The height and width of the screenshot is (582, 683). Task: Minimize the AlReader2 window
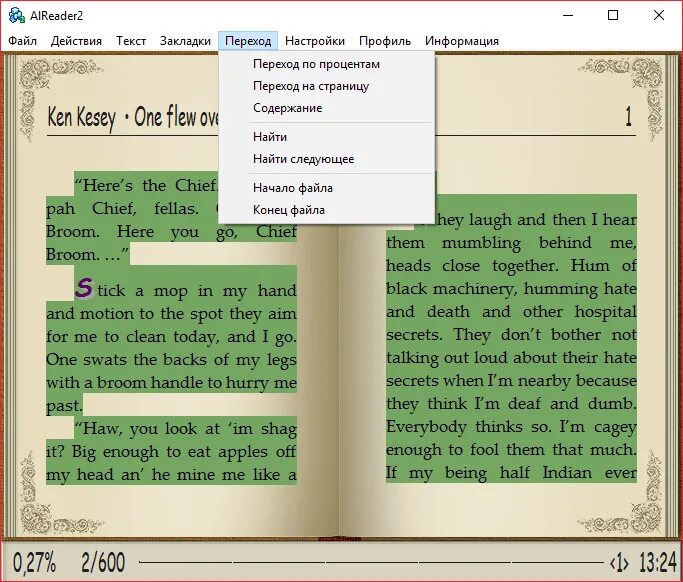(568, 16)
